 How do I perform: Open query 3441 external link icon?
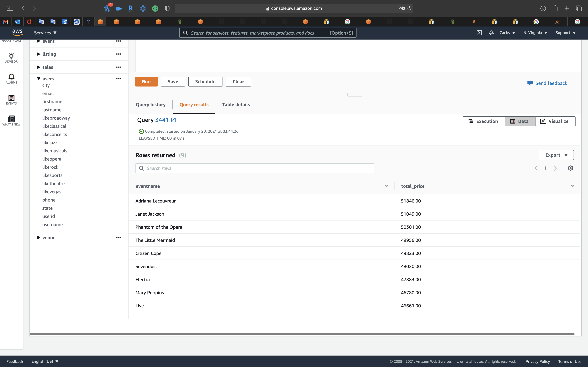click(x=173, y=120)
